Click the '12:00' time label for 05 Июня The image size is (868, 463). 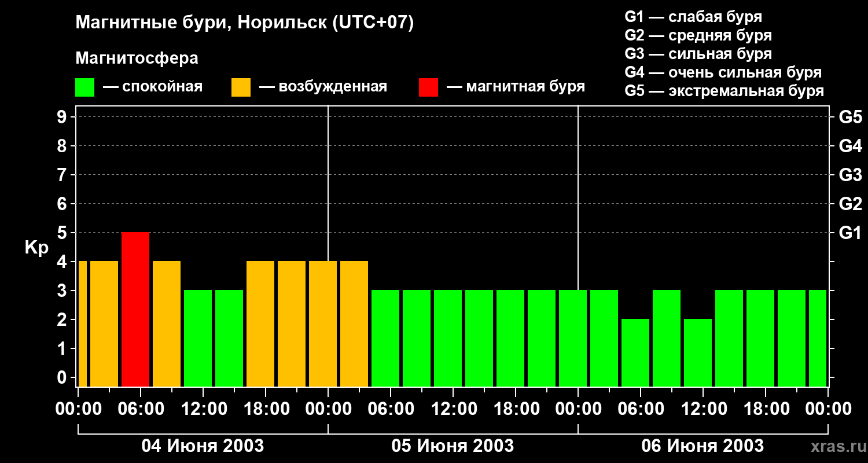pyautogui.click(x=454, y=409)
